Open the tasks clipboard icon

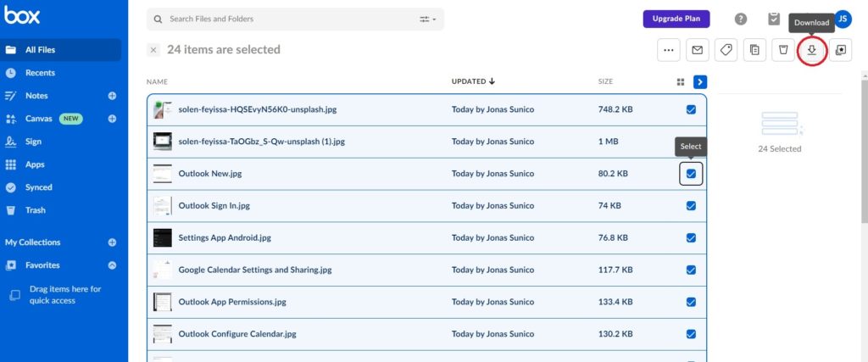pyautogui.click(x=773, y=19)
